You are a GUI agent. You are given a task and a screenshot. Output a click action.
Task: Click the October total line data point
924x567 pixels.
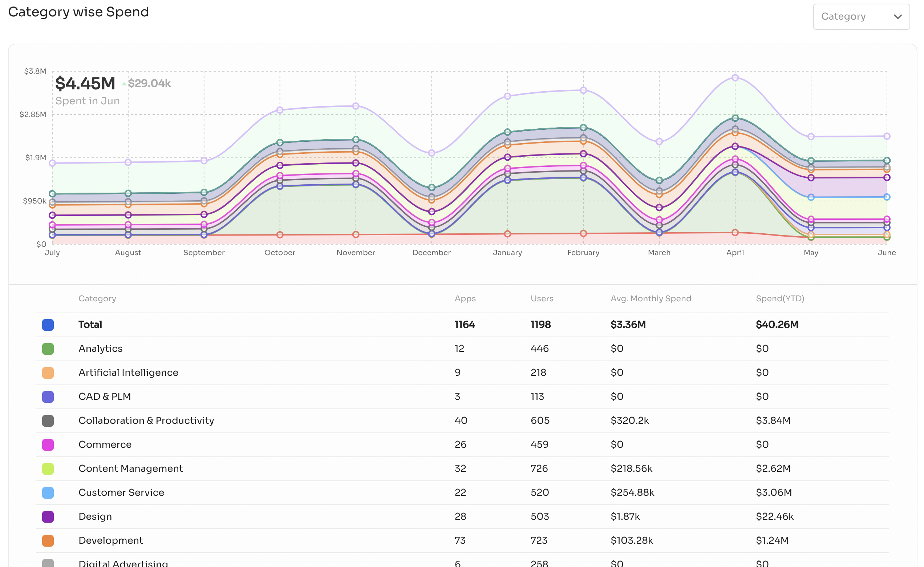point(280,110)
